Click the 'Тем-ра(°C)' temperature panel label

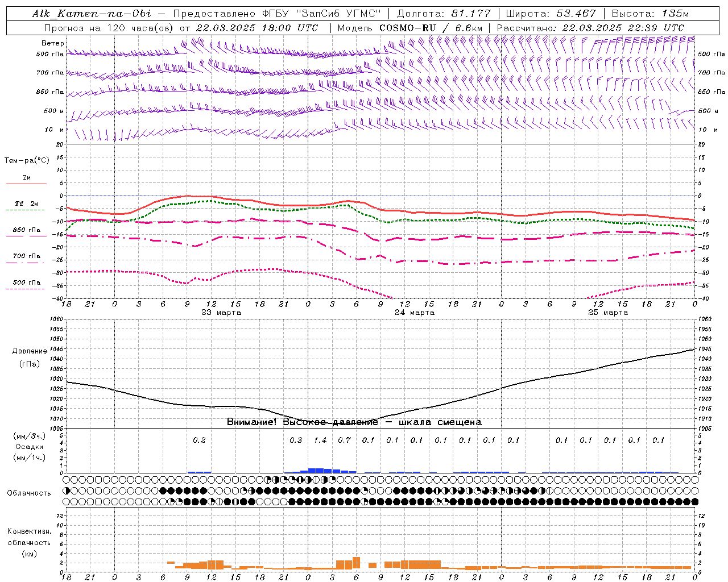click(27, 161)
